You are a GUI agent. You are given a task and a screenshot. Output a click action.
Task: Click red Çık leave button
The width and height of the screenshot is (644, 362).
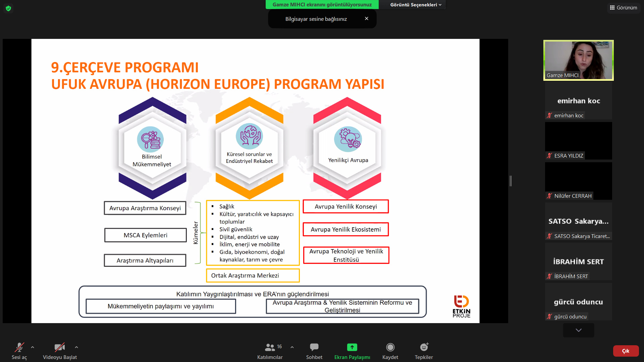tap(626, 351)
